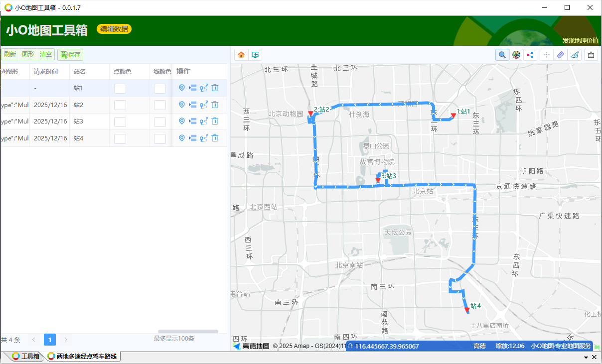The height and width of the screenshot is (364, 602).
Task: Click the list-detail icon for 站3
Action: pyautogui.click(x=193, y=121)
